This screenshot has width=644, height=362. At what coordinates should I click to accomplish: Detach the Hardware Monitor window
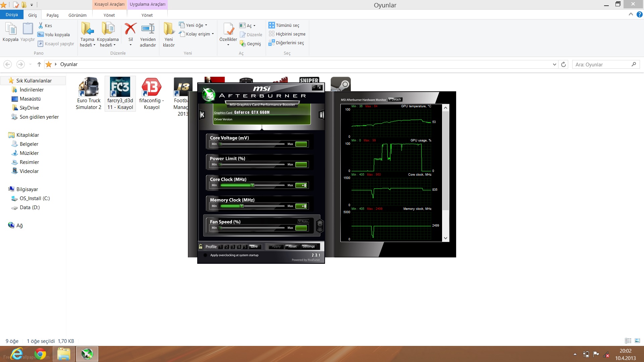[395, 100]
